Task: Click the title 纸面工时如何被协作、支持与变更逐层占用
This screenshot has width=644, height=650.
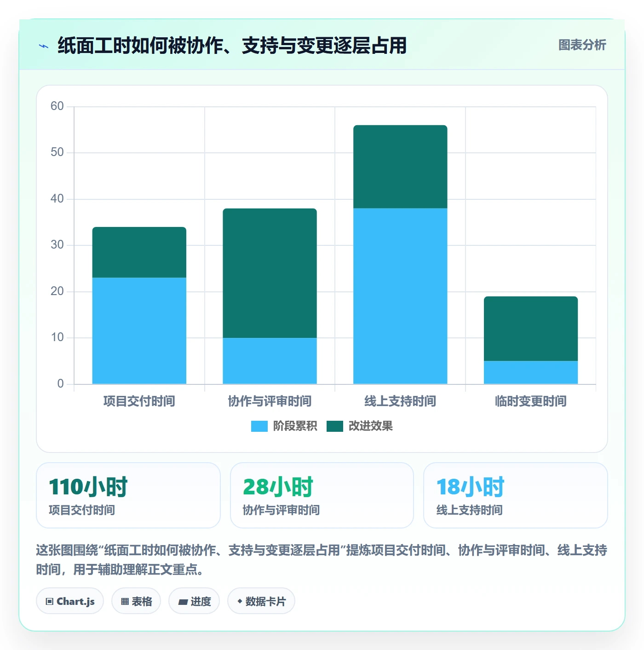Action: (x=232, y=46)
